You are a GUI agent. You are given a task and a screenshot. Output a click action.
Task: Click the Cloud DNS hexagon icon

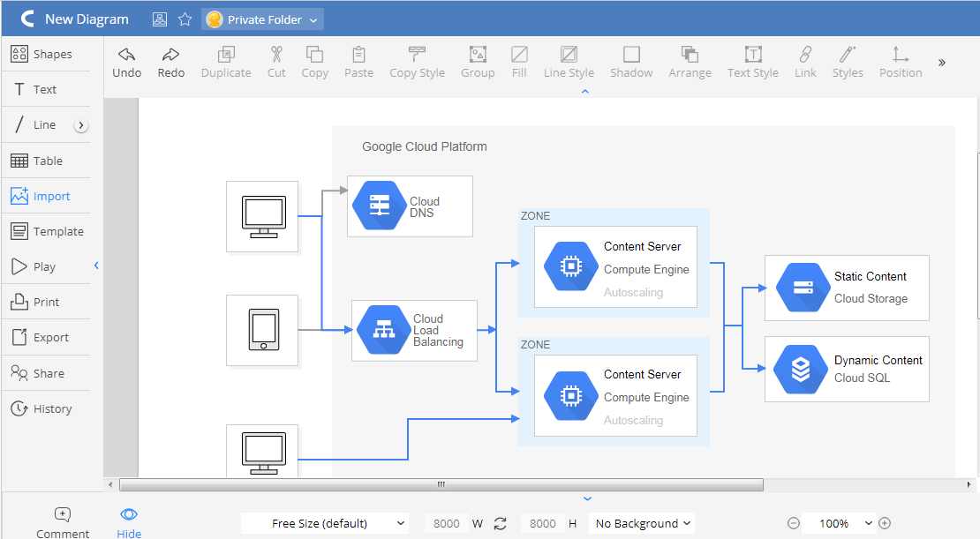click(x=378, y=206)
